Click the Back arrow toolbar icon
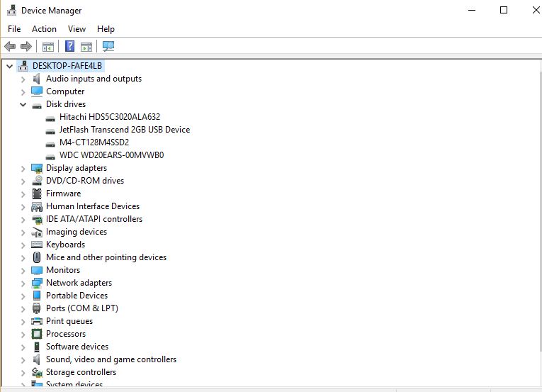The image size is (542, 392). tap(10, 46)
